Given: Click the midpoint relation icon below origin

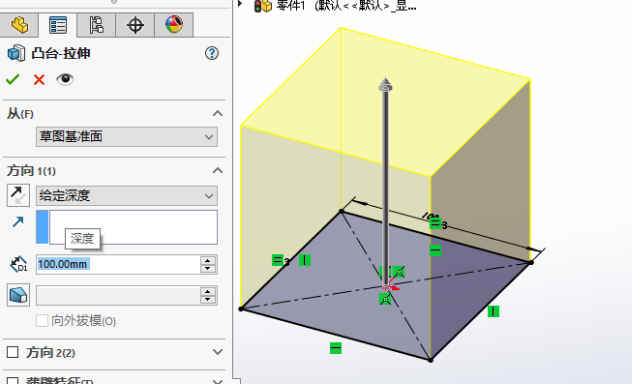Looking at the screenshot, I should [385, 299].
